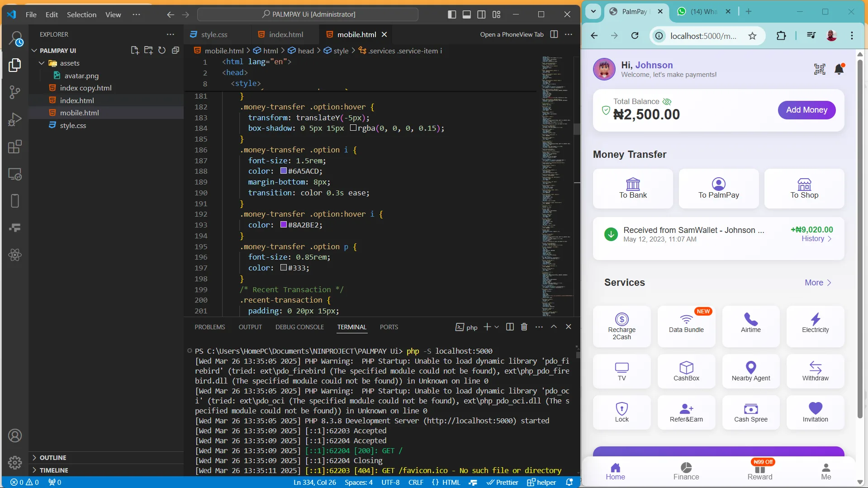This screenshot has width=868, height=488.
Task: Open the Search view with clock badge
Action: pyautogui.click(x=16, y=39)
